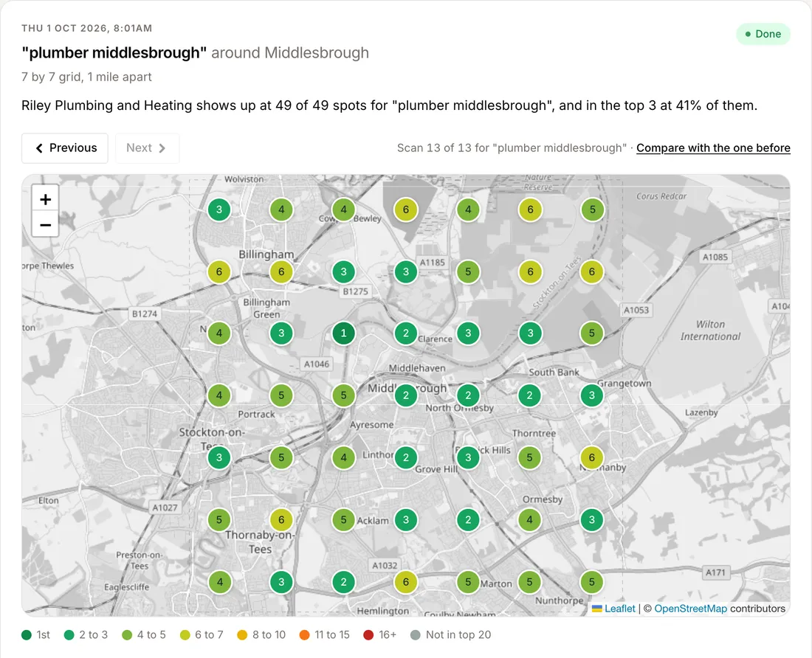Select rank 2 marker beside Clarence
The image size is (812, 658).
(x=405, y=333)
